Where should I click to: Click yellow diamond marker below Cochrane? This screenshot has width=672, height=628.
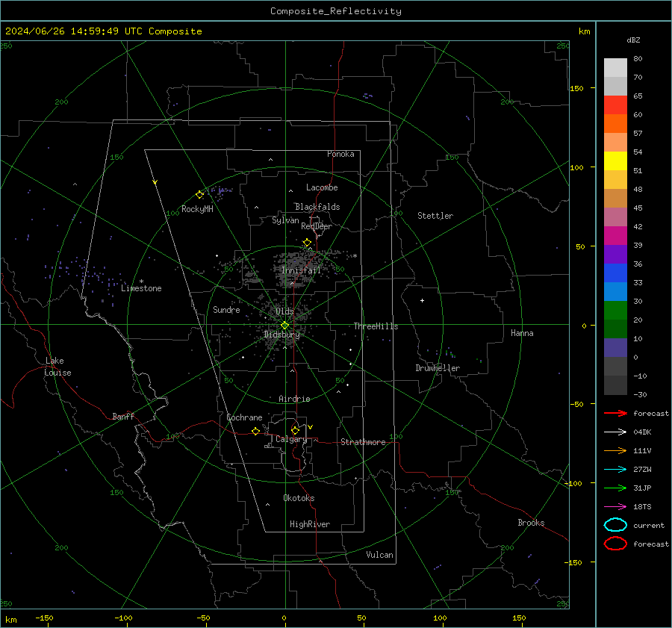point(255,431)
